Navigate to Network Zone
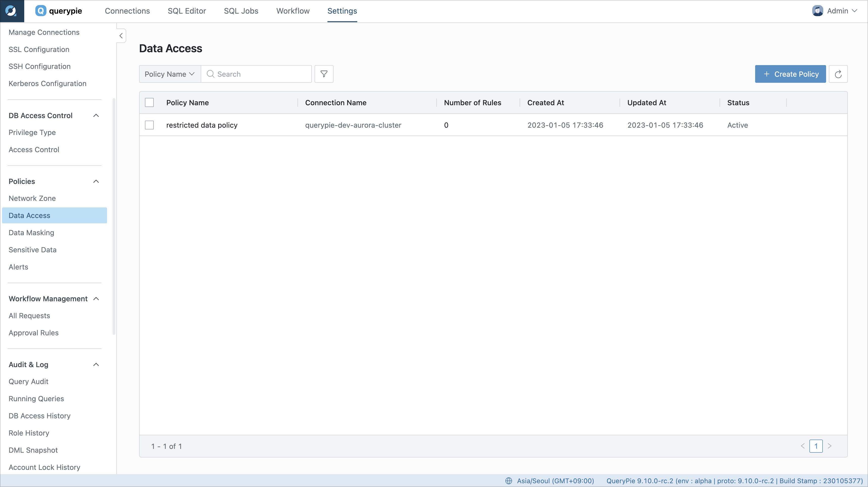 (32, 198)
